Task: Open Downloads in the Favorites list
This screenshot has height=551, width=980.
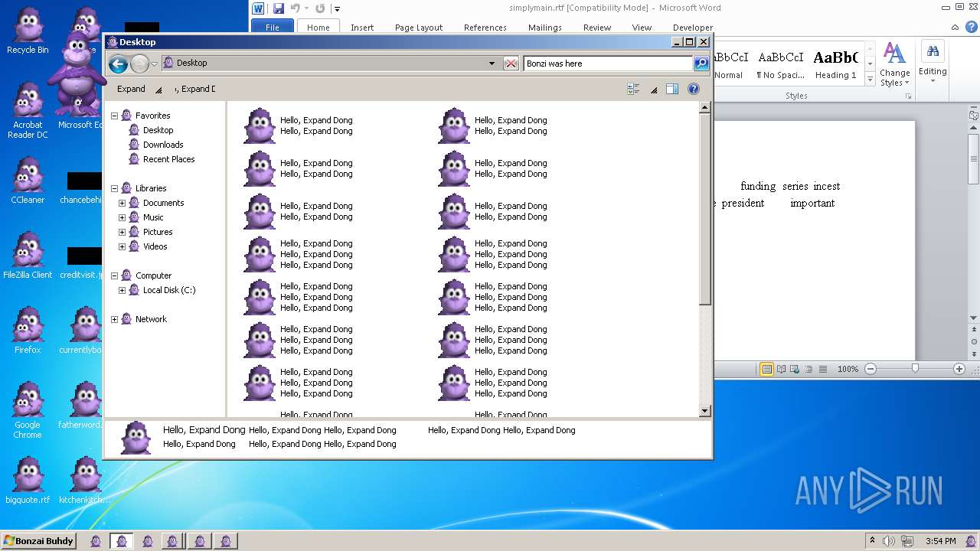Action: (x=163, y=145)
